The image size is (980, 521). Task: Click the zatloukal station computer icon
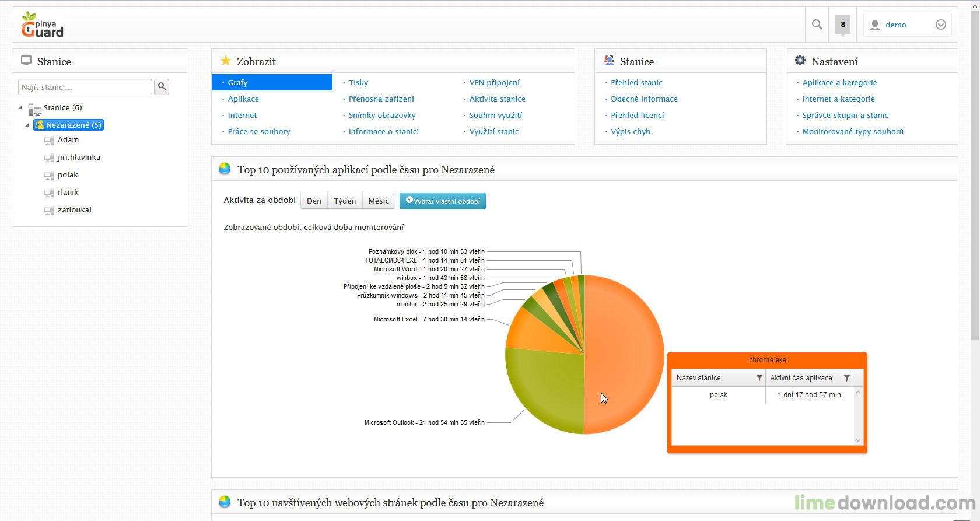tap(49, 210)
